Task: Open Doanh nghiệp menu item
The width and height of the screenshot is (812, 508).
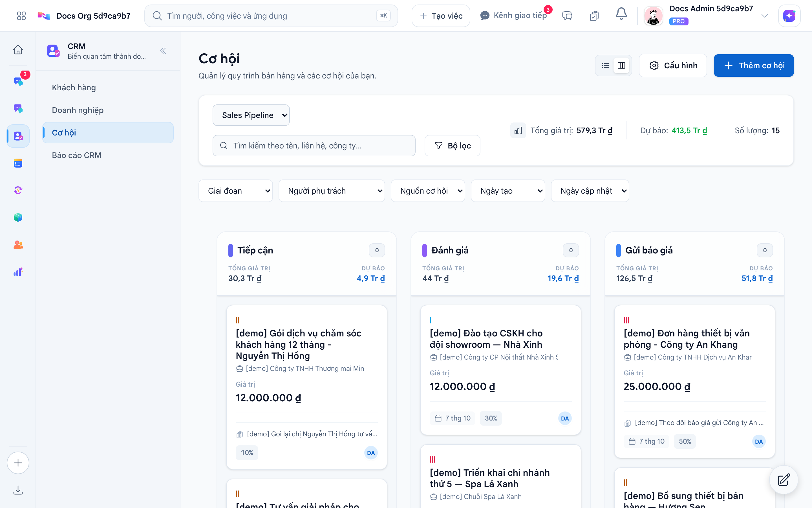Action: (108, 110)
